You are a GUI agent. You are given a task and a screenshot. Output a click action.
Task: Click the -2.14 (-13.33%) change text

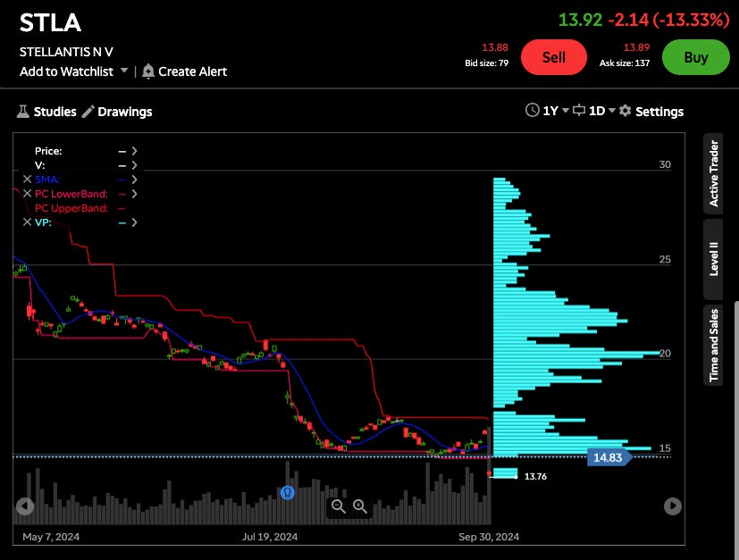[x=668, y=20]
